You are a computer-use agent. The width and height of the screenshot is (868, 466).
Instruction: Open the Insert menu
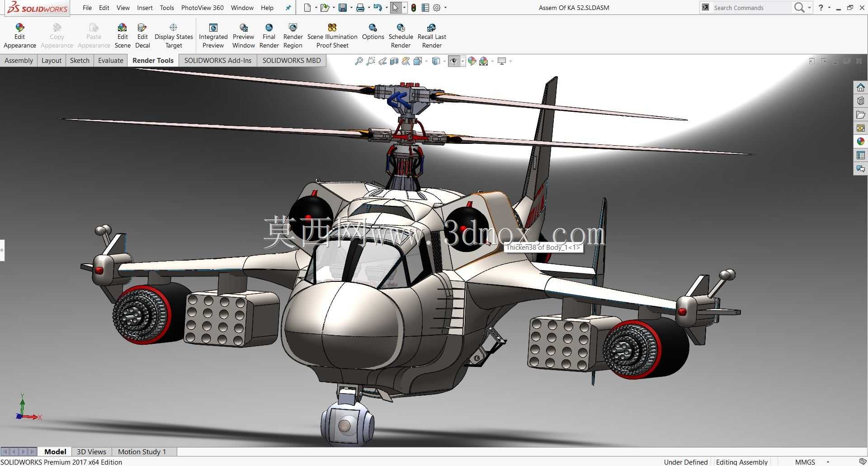[x=145, y=8]
